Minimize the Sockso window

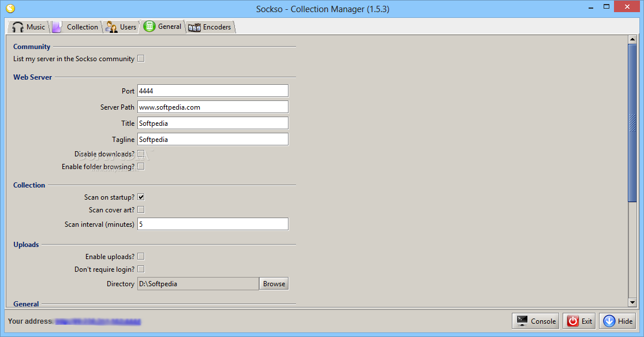pos(590,7)
